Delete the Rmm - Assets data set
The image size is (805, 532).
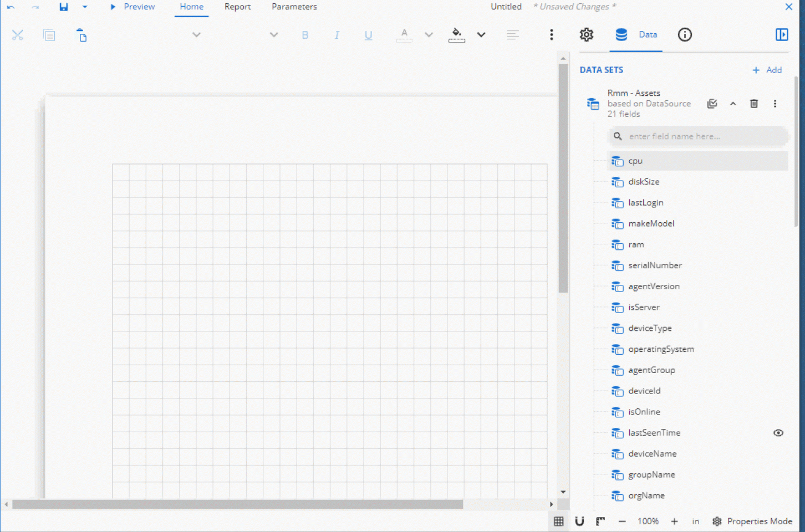(754, 104)
